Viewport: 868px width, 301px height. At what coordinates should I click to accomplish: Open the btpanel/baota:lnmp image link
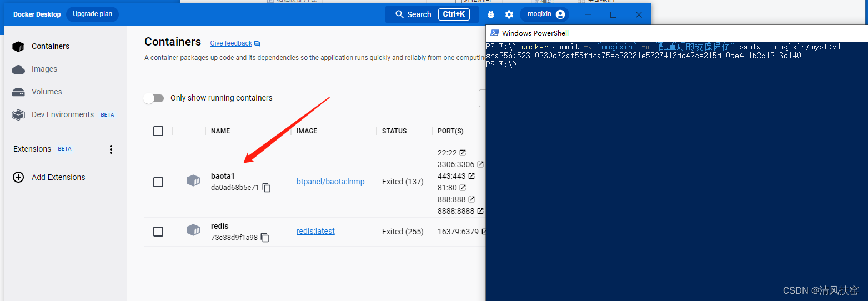point(330,182)
